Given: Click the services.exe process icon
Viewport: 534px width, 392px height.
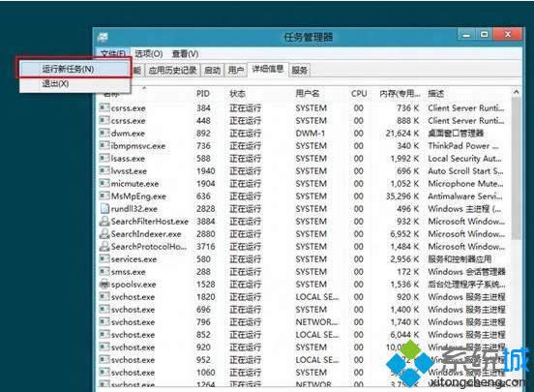Looking at the screenshot, I should coord(104,259).
